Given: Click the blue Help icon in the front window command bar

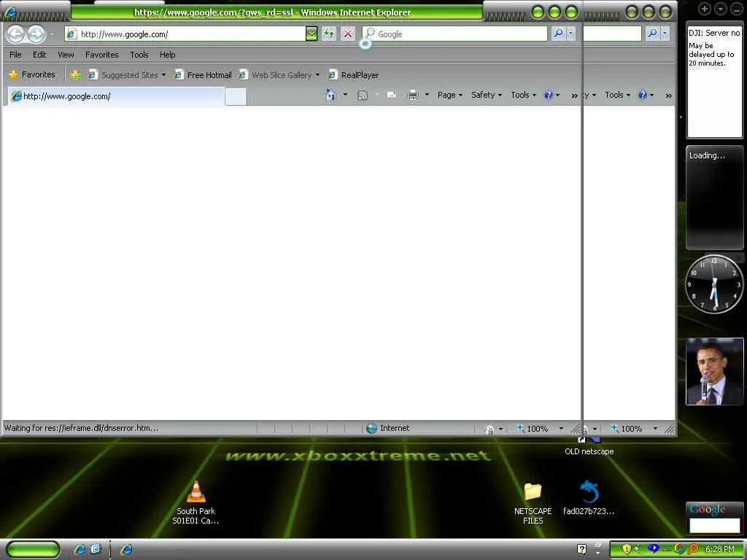Looking at the screenshot, I should (x=549, y=95).
